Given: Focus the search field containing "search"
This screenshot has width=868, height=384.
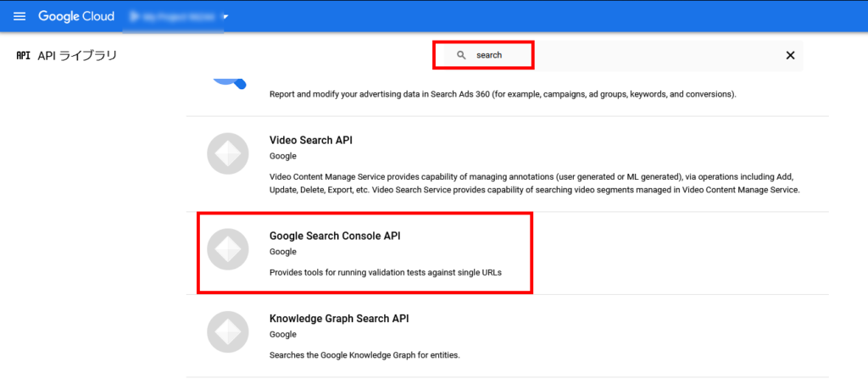Looking at the screenshot, I should pos(617,55).
